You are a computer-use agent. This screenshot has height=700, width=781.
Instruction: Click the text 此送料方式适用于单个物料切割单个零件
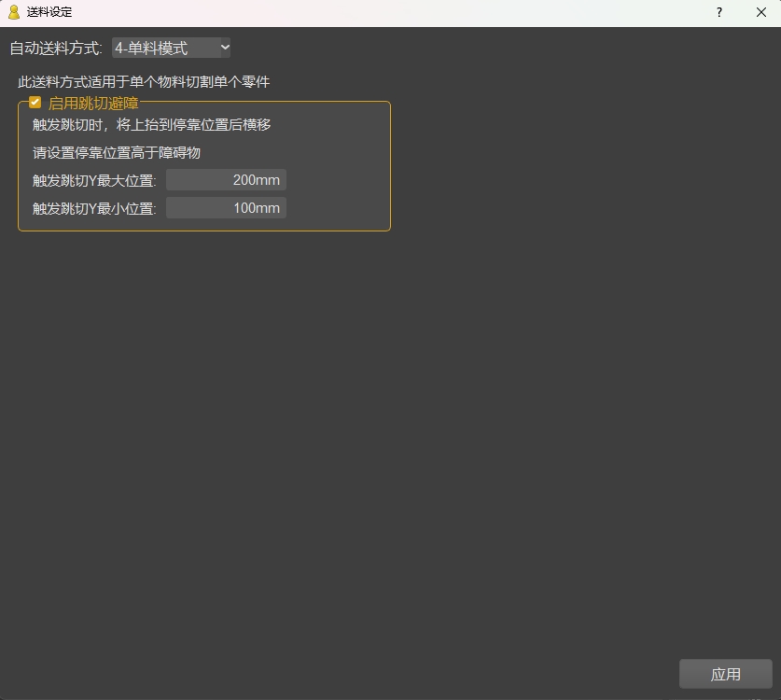(x=144, y=82)
